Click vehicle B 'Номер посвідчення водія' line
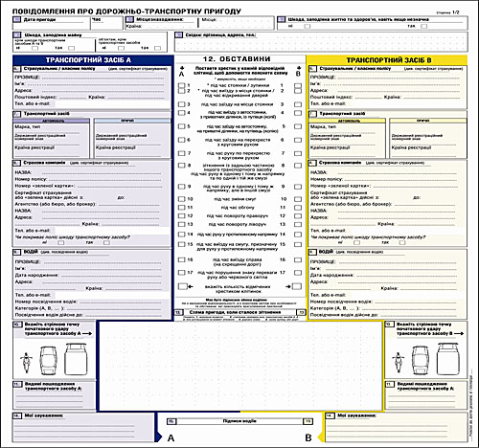This screenshot has width=479, height=448. tap(415, 302)
